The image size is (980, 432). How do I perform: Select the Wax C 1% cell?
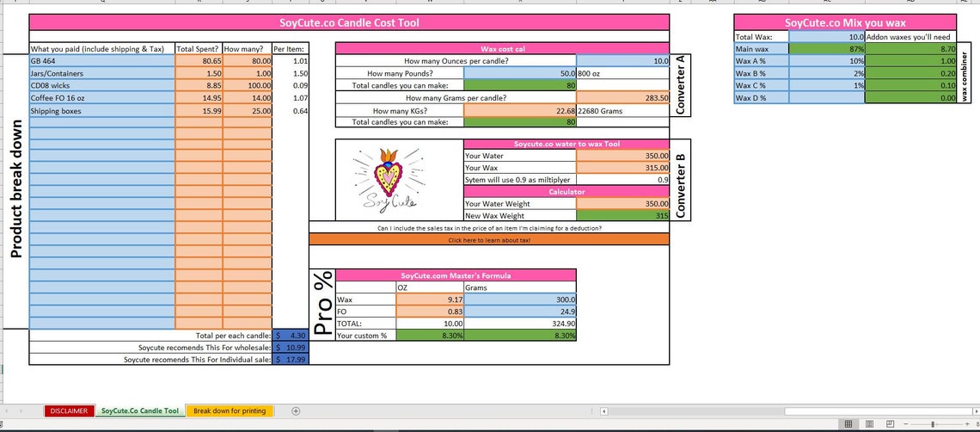pyautogui.click(x=827, y=86)
